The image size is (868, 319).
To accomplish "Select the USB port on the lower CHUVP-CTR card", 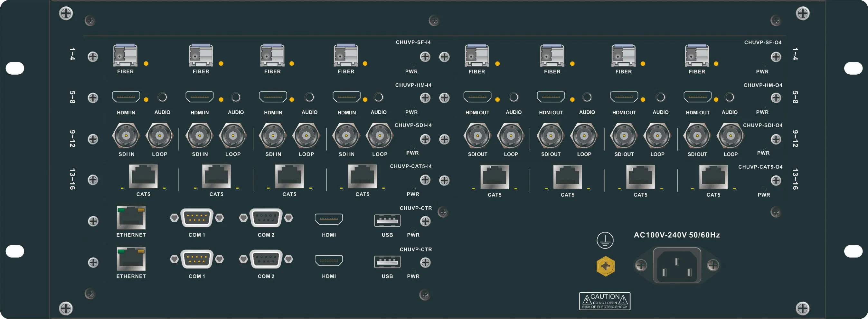I will pyautogui.click(x=387, y=262).
